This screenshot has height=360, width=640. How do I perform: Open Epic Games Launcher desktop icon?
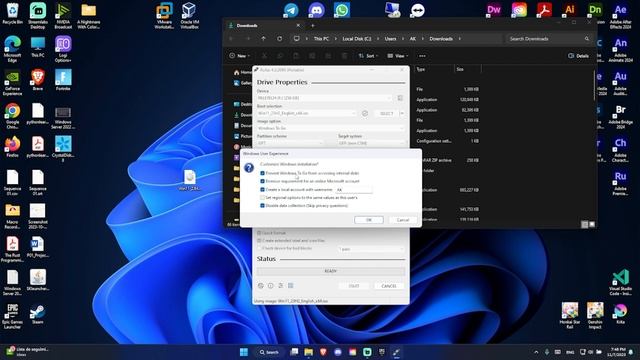[x=12, y=316]
